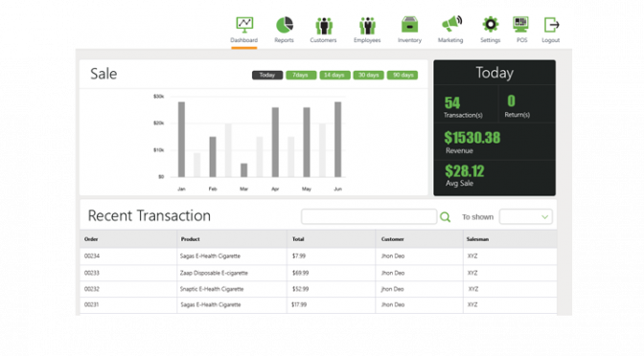The image size is (644, 356).
Task: Open the Reports pie chart icon
Action: point(285,25)
